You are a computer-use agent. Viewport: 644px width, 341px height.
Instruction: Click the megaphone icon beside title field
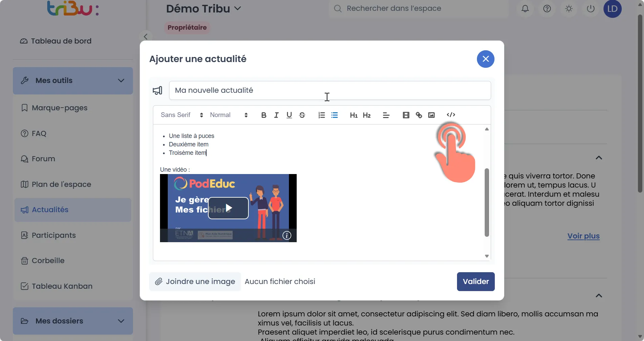pyautogui.click(x=158, y=90)
